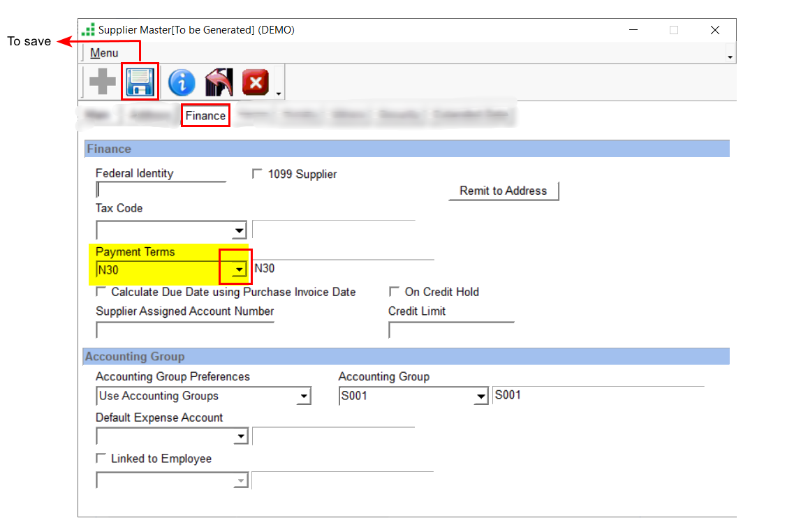
Task: Click the red X Cancel icon
Action: point(255,82)
